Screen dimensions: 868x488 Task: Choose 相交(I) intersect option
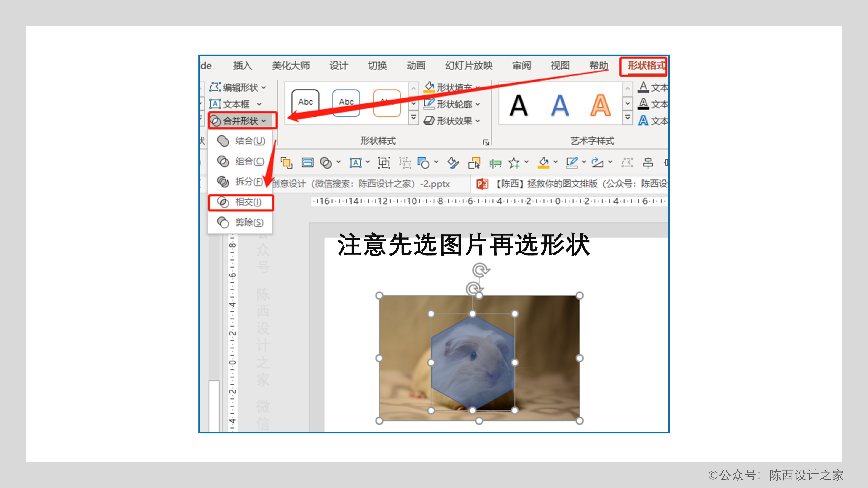pos(241,202)
